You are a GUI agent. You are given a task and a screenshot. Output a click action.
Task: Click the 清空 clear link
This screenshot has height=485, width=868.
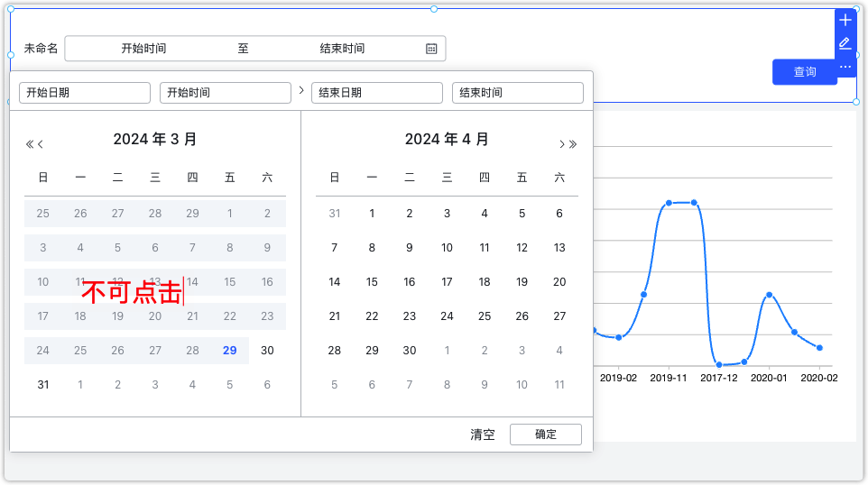click(x=482, y=435)
